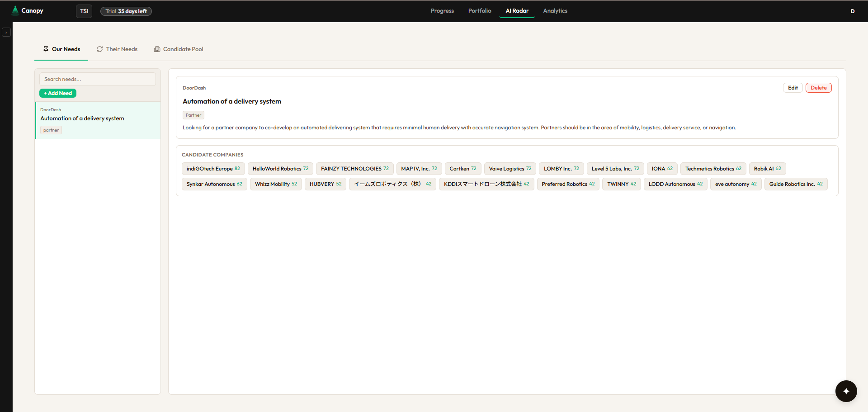Click the building icon beside Candidate Pool

(x=157, y=49)
